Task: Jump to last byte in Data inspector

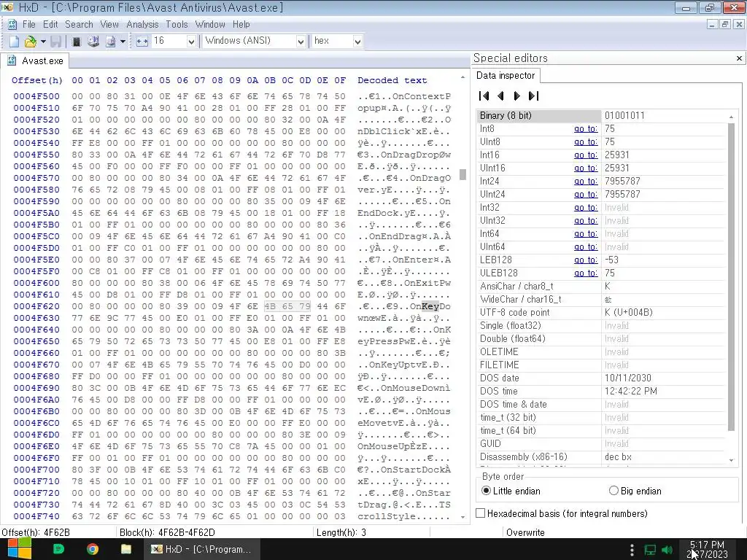Action: (x=533, y=96)
